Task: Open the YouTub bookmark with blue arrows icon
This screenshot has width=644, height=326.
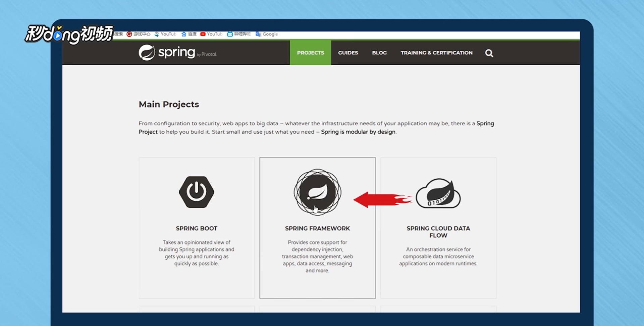Action: 165,34
